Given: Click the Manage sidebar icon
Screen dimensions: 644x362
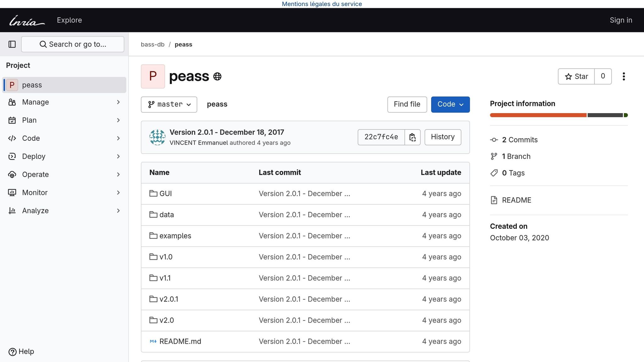Looking at the screenshot, I should pyautogui.click(x=12, y=102).
